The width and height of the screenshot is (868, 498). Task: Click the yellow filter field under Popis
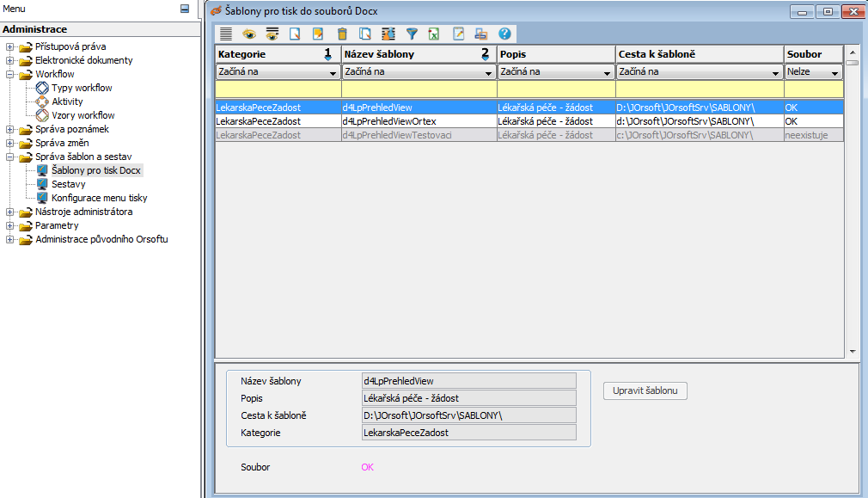pyautogui.click(x=555, y=89)
